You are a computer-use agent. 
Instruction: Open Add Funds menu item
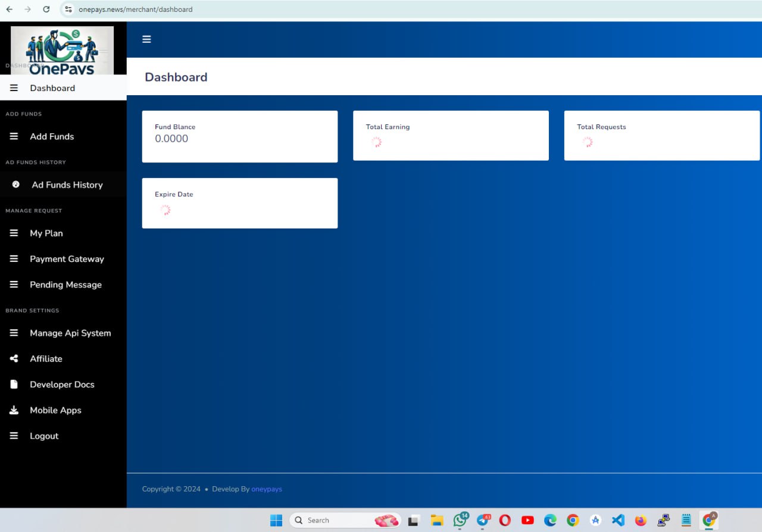coord(52,136)
